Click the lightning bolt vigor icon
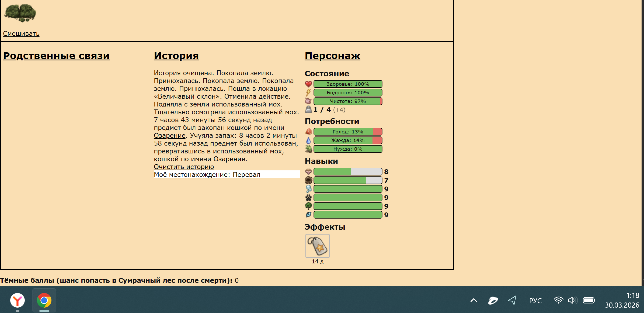 click(308, 93)
